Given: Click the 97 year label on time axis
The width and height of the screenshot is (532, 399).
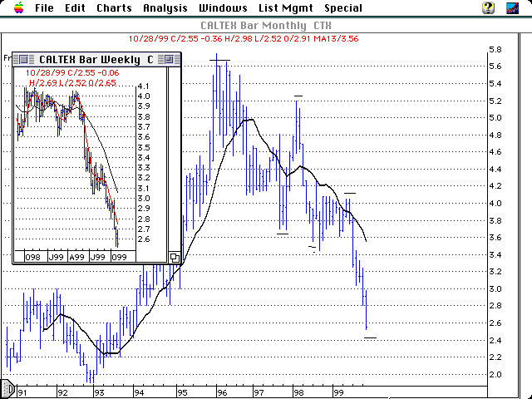Looking at the screenshot, I should [259, 393].
